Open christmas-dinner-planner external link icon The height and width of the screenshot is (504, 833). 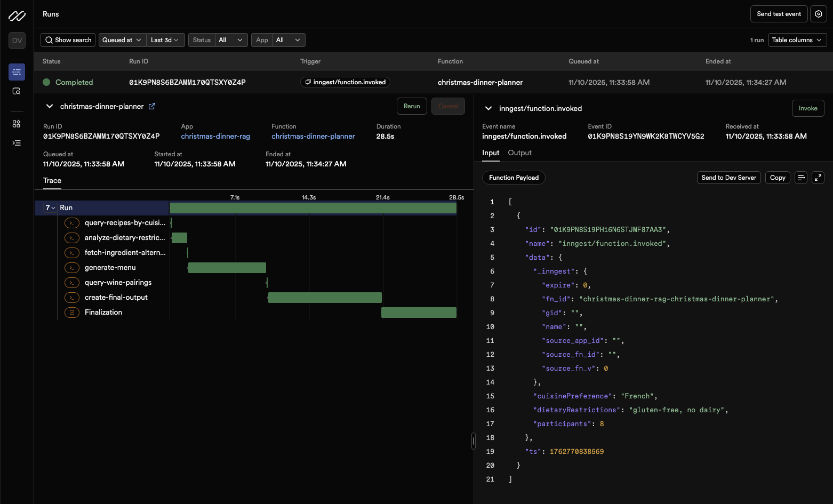coord(152,106)
